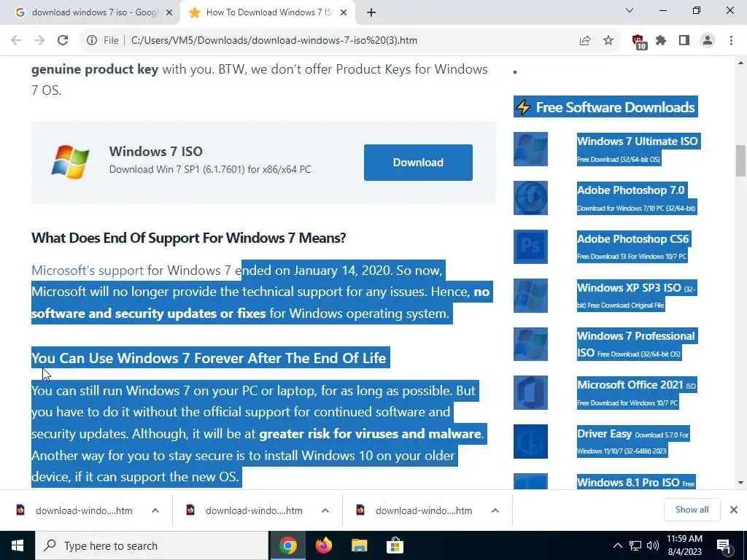Click Windows 7 Professional thumbnail
The width and height of the screenshot is (747, 560).
[x=531, y=344]
